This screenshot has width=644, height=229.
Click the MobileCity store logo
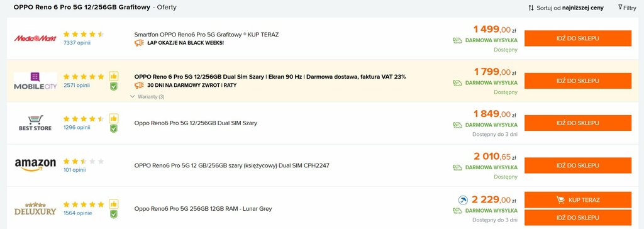point(35,81)
